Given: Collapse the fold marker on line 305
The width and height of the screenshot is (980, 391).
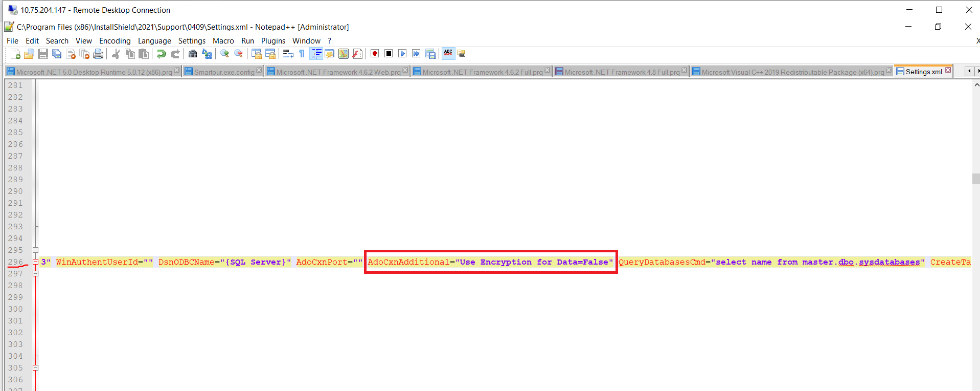Looking at the screenshot, I should (x=36, y=368).
